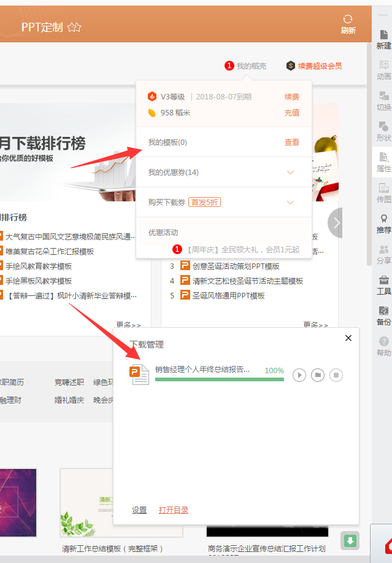The image size is (392, 563).
Task: Click the 续费超级会员 coin icon
Action: tap(291, 66)
